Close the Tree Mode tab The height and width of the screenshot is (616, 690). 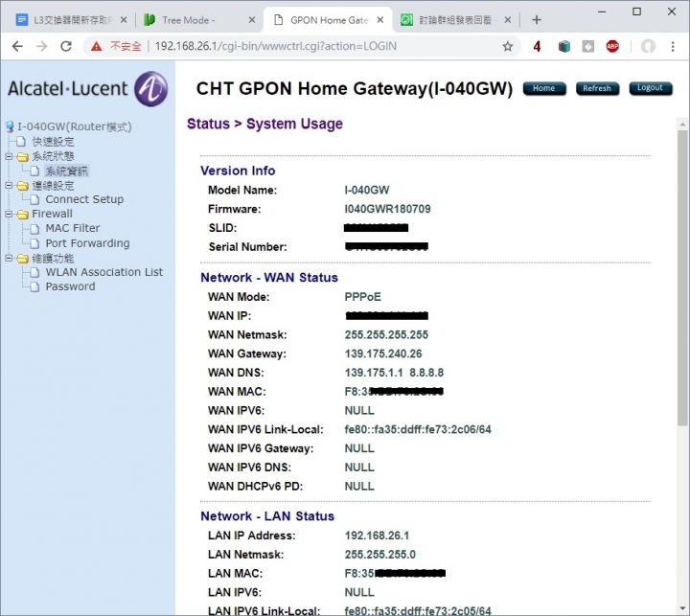pyautogui.click(x=252, y=20)
